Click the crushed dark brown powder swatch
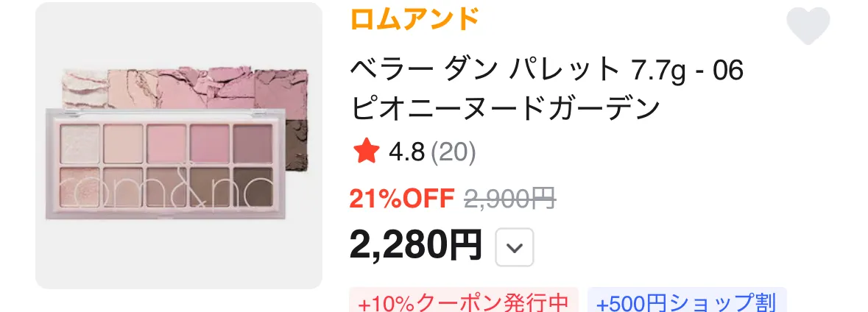Viewport: 868px width, 312px height. click(x=297, y=143)
